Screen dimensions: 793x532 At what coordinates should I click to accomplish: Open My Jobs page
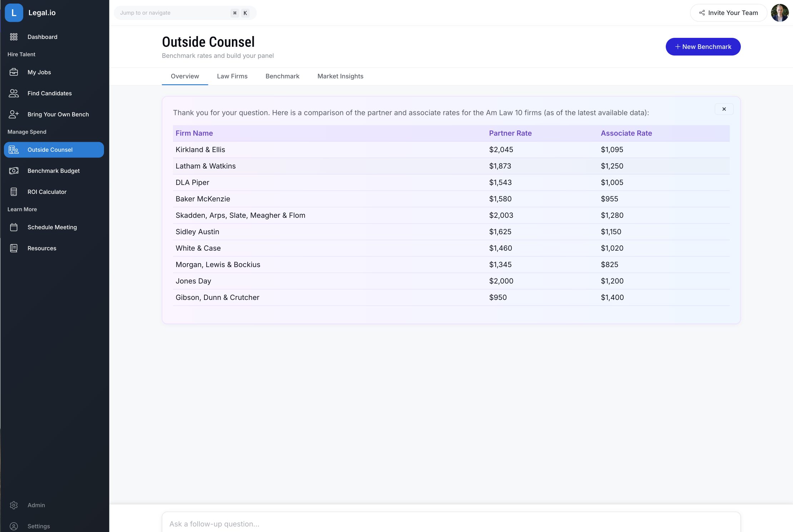[x=54, y=72]
